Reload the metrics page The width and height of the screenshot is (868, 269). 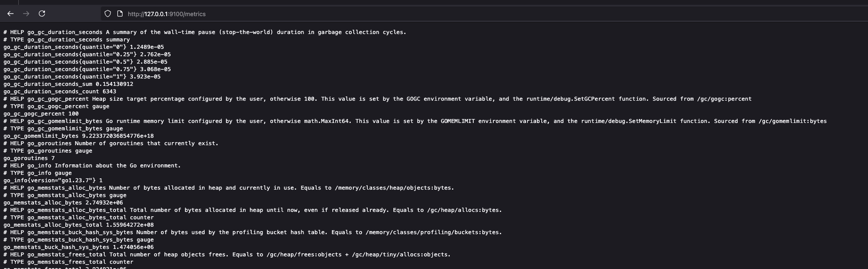click(42, 14)
